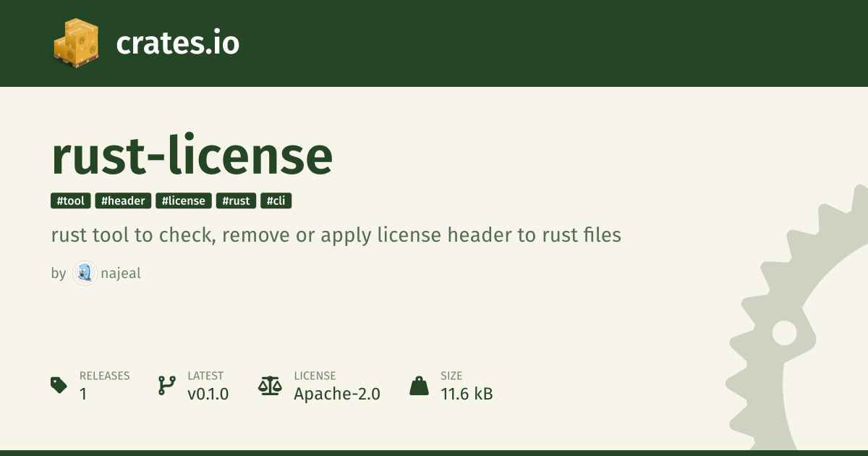The width and height of the screenshot is (868, 456).
Task: Open the najeal author name
Action: tap(120, 274)
